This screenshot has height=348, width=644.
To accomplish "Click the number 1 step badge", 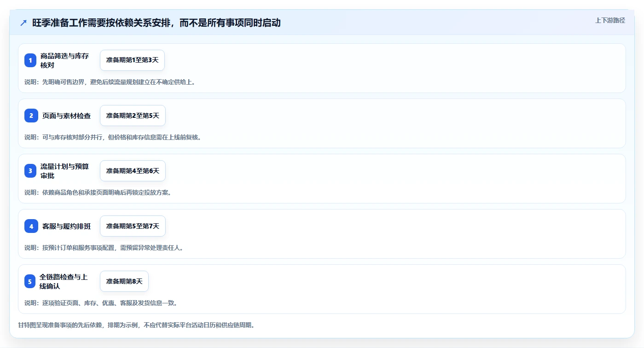I will pos(30,60).
